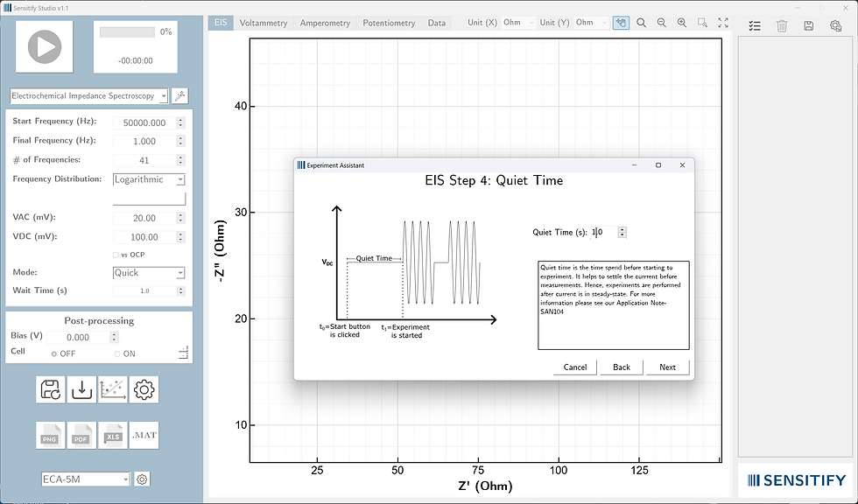The width and height of the screenshot is (858, 504).
Task: Click the download data icon
Action: (x=81, y=389)
